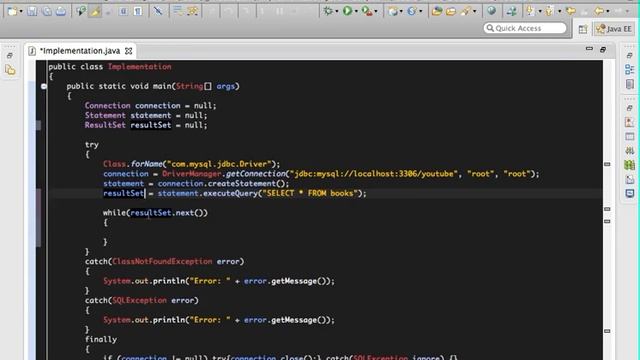Click the blue S circle toolbar icon
Viewport: 640px width, 360px height.
click(x=412, y=11)
